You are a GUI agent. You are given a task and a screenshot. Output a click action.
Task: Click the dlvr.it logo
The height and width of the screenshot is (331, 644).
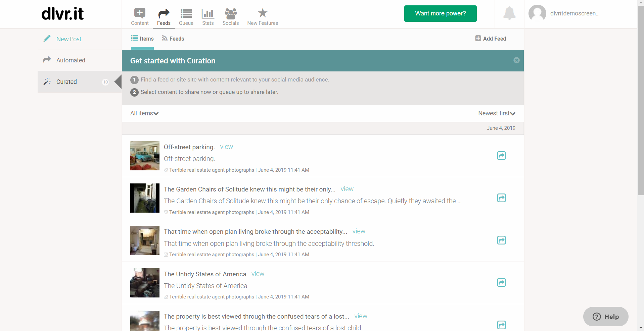pyautogui.click(x=62, y=14)
